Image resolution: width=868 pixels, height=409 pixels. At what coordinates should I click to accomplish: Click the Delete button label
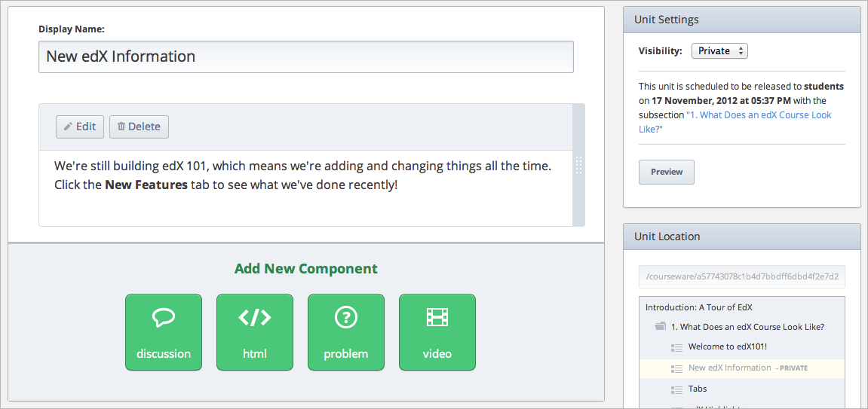click(144, 127)
